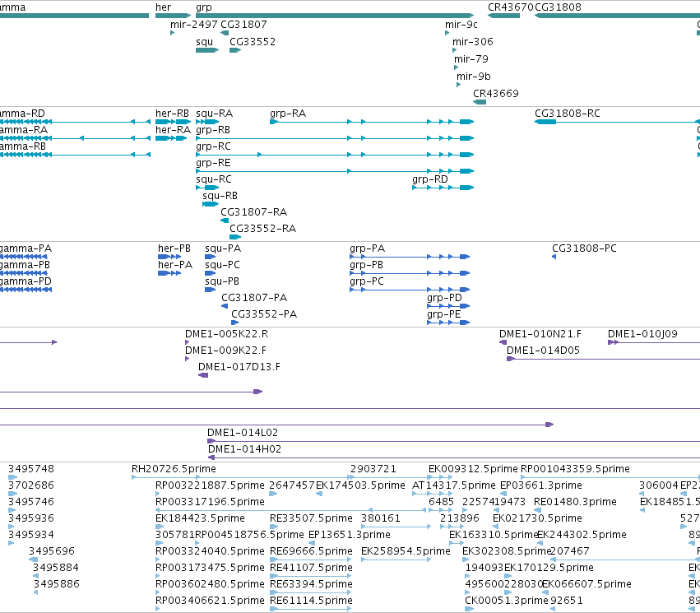
Task: Select the CG31807-RA transcript label
Action: coord(253,212)
